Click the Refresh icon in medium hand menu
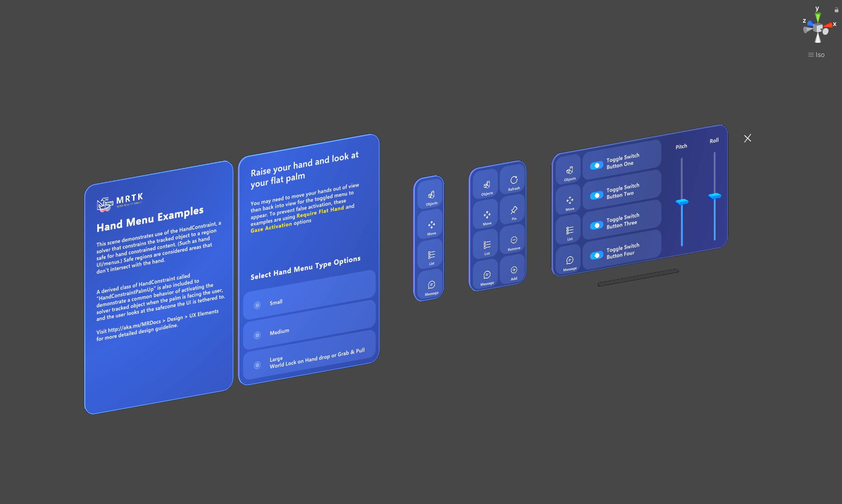Viewport: 842px width, 504px height. [512, 180]
